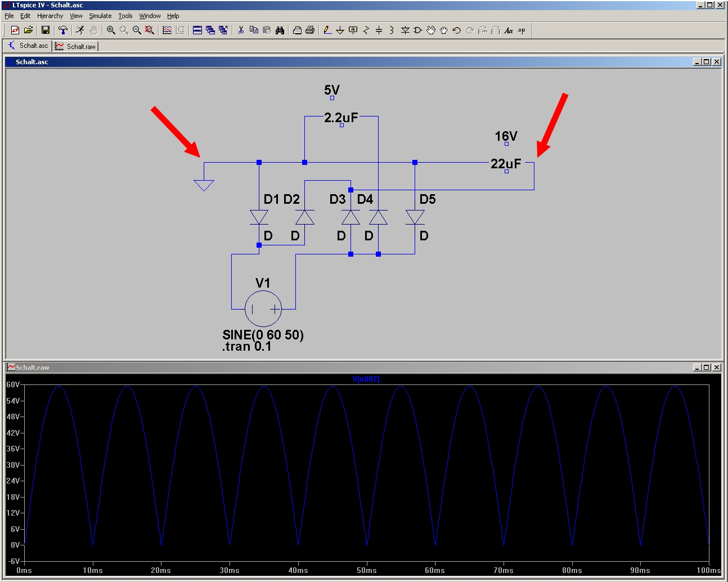Choose the Resistor component tool
This screenshot has height=582, width=728.
(366, 30)
